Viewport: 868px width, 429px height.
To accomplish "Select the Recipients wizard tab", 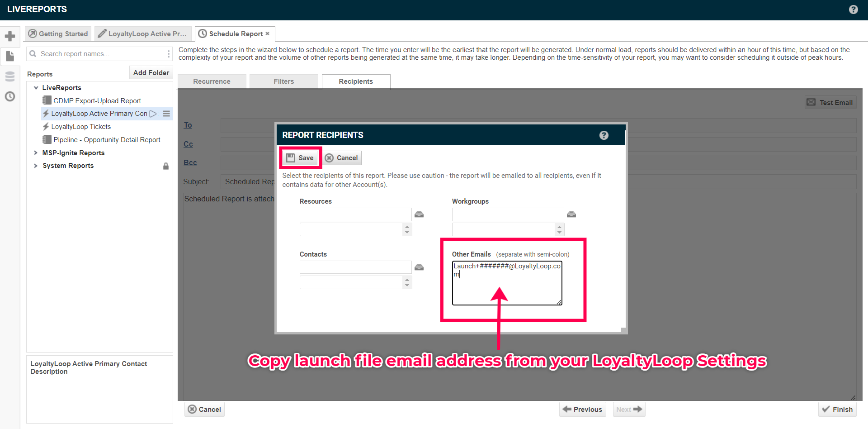I will 356,81.
